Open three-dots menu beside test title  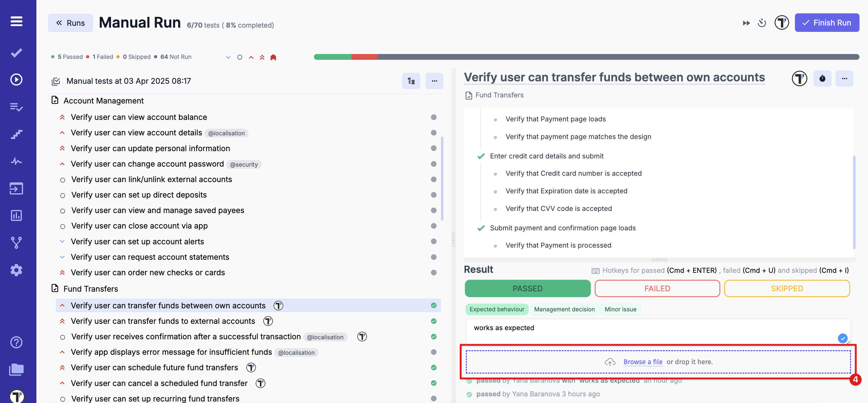(x=844, y=79)
